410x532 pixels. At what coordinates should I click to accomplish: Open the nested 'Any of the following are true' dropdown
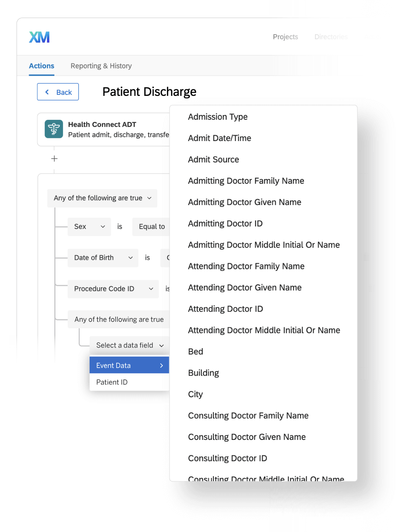(x=119, y=319)
